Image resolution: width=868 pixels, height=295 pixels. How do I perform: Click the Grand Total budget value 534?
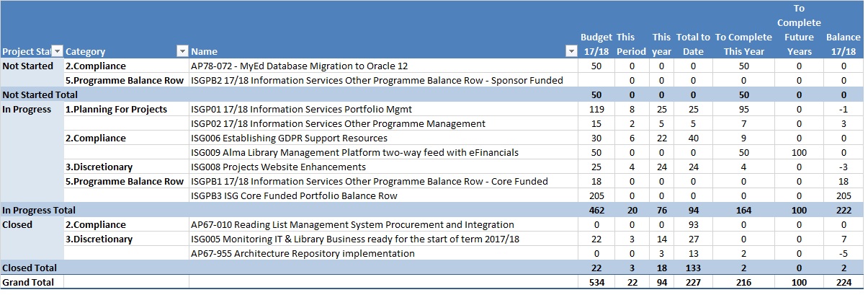point(596,282)
